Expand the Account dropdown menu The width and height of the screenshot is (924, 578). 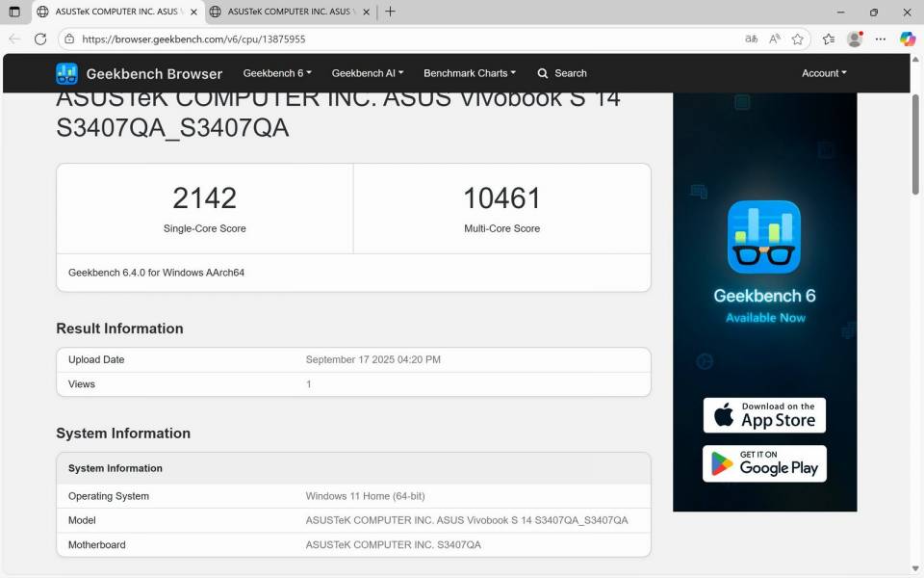(x=824, y=73)
